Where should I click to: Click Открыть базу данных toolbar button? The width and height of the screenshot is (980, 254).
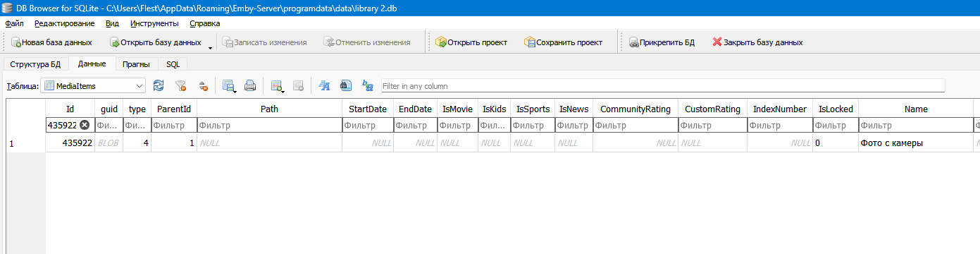click(155, 42)
